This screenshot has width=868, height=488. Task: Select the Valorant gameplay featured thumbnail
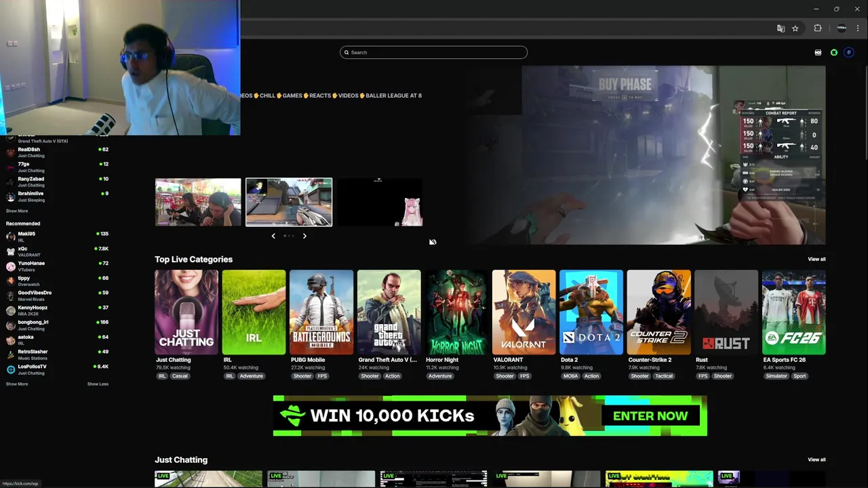pyautogui.click(x=289, y=202)
